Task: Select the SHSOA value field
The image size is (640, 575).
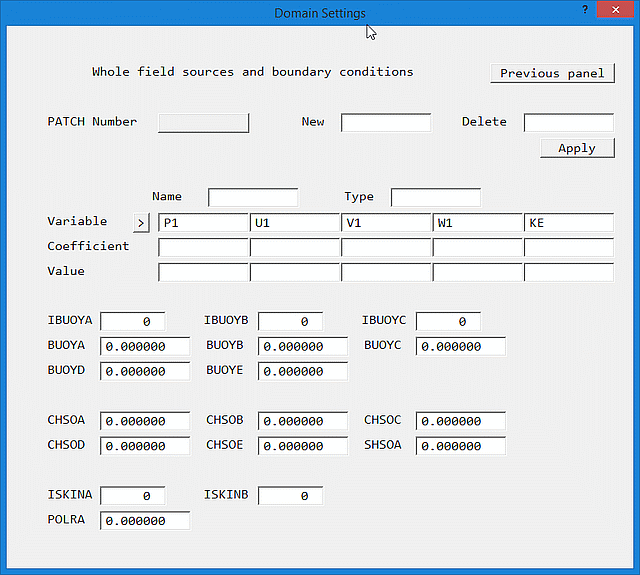Action: (x=460, y=446)
